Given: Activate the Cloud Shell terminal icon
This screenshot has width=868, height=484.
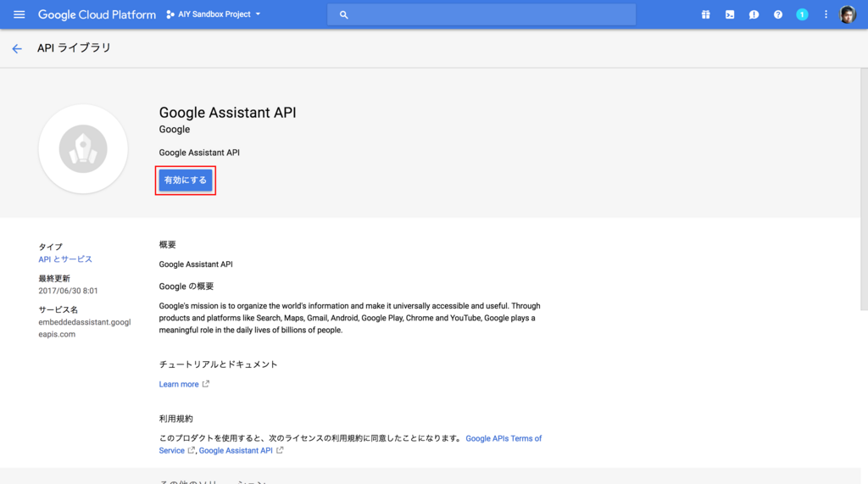Looking at the screenshot, I should 730,15.
